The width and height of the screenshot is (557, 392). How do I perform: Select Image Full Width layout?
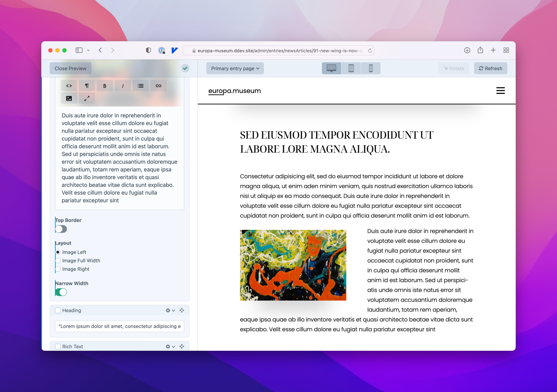58,260
